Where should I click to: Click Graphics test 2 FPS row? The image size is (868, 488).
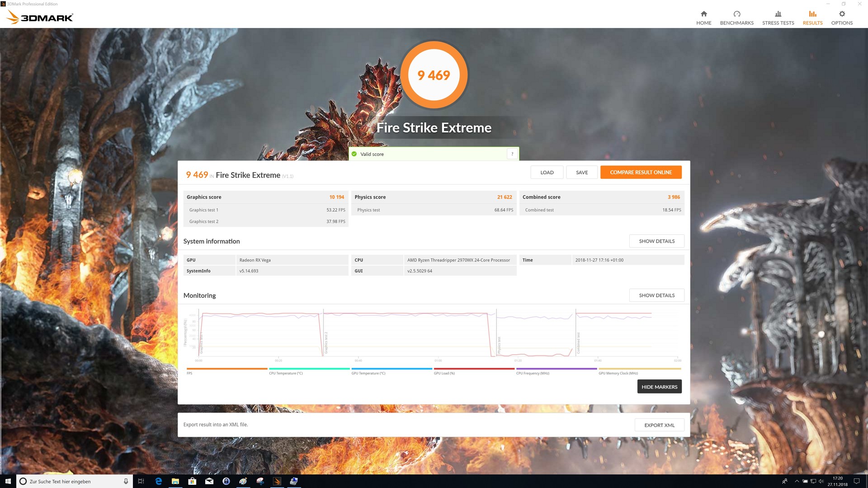point(266,221)
